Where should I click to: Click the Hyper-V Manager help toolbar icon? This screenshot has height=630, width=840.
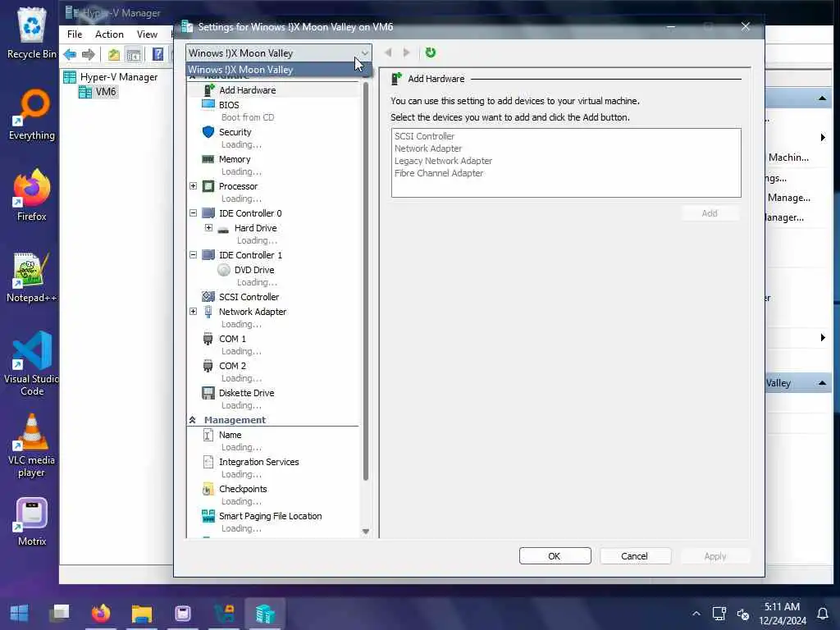[157, 54]
